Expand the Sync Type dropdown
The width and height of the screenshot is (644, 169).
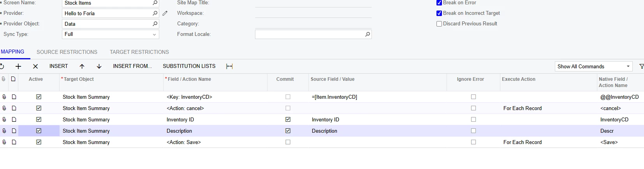point(155,34)
